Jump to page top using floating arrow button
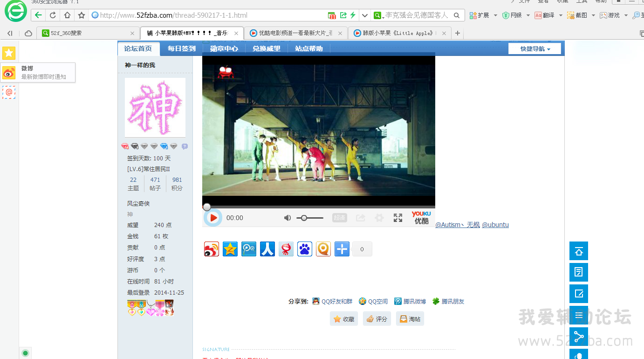This screenshot has height=359, width=644. 579,251
